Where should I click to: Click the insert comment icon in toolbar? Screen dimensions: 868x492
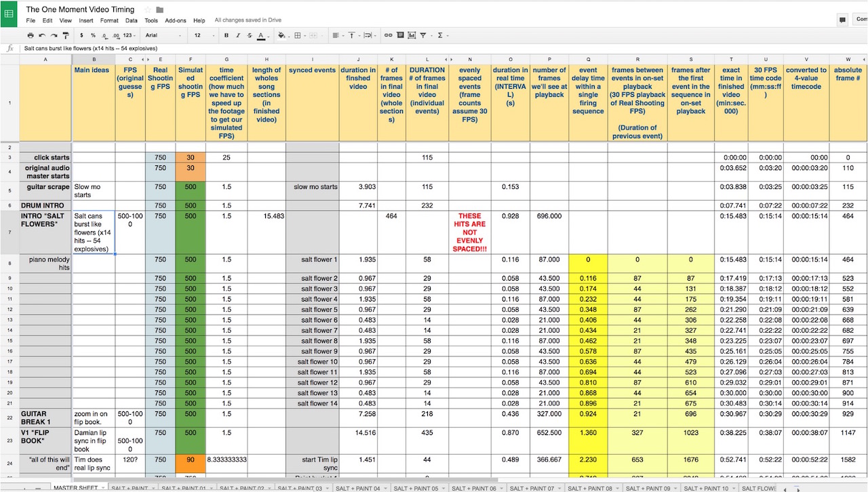(400, 35)
